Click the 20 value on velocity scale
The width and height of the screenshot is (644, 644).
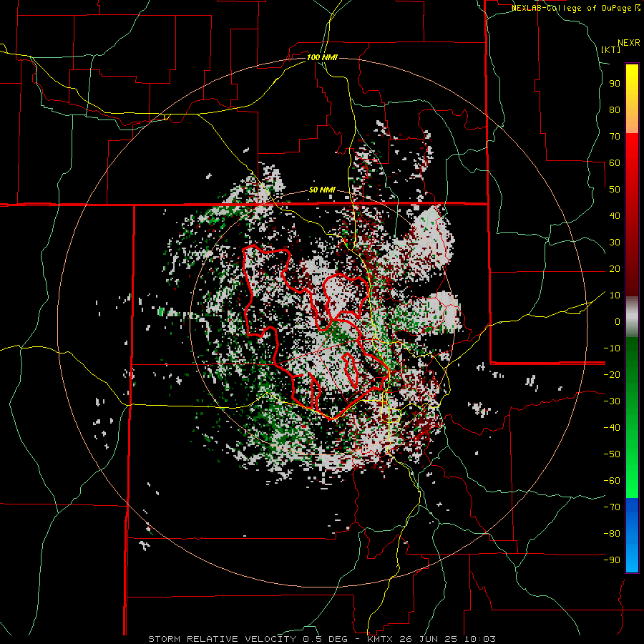615,268
